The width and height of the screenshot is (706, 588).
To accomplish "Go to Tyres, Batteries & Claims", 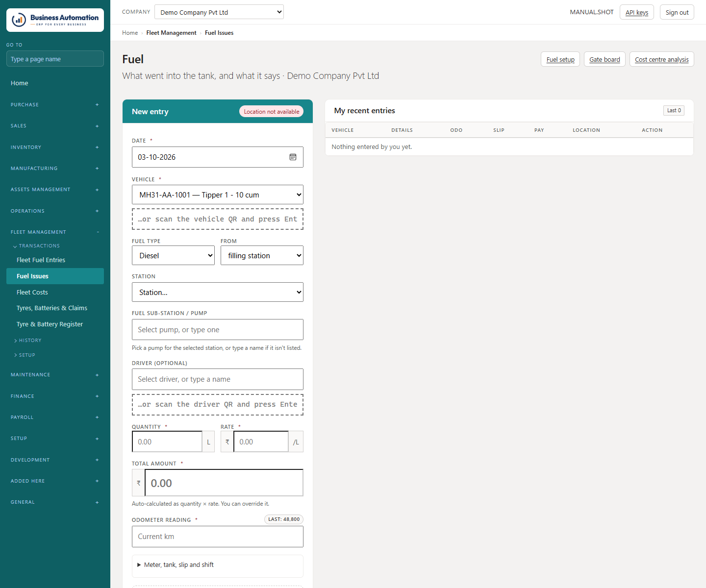I will point(55,308).
